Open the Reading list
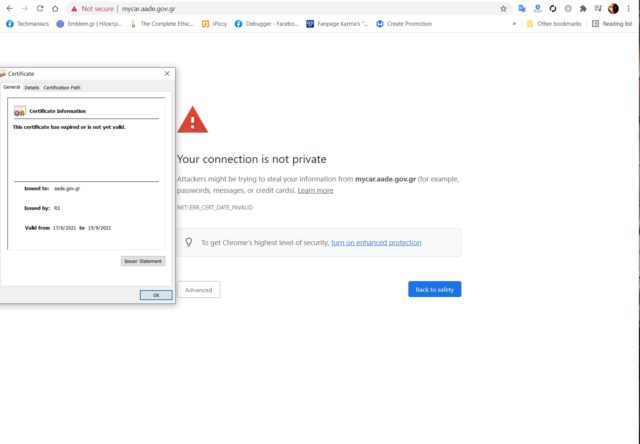The width and height of the screenshot is (640, 444). 612,24
